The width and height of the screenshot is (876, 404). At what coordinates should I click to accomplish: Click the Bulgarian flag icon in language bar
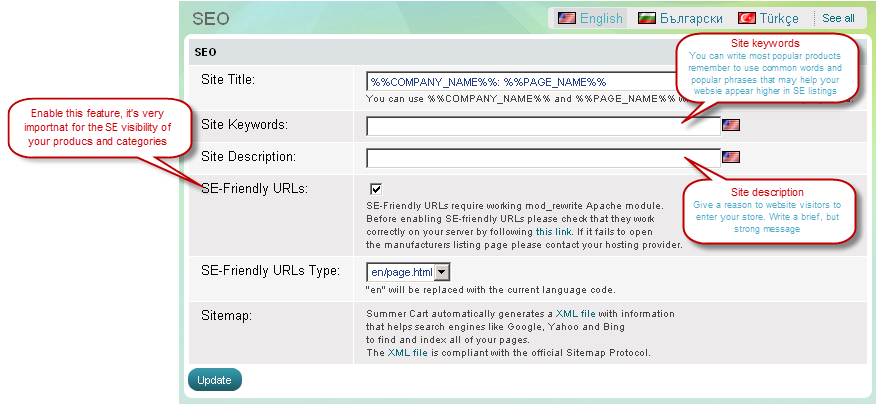(x=647, y=18)
